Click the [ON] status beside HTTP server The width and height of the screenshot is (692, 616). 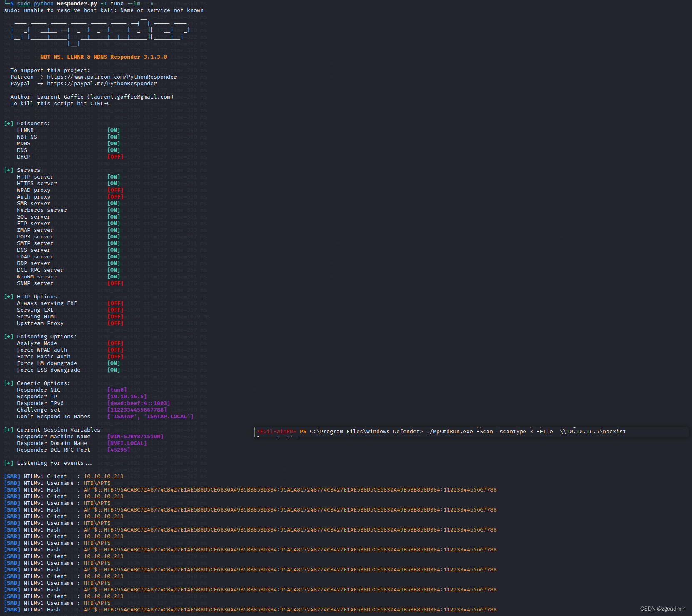[x=114, y=177]
